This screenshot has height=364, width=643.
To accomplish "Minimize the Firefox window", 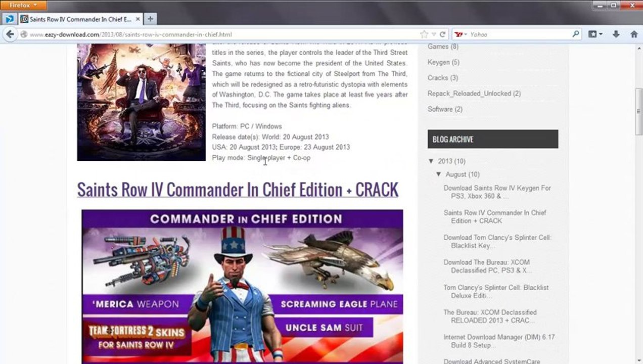I will tap(601, 5).
